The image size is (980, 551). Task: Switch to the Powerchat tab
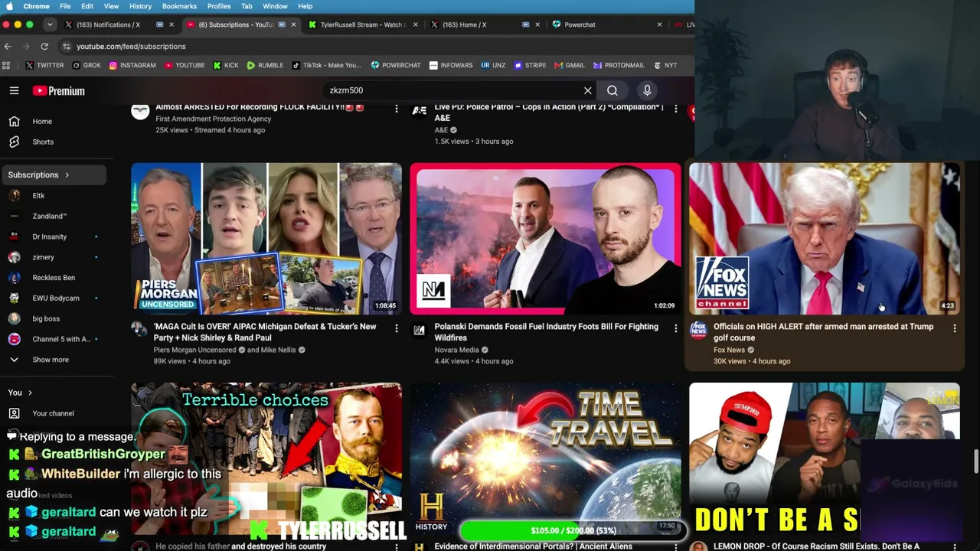[605, 24]
